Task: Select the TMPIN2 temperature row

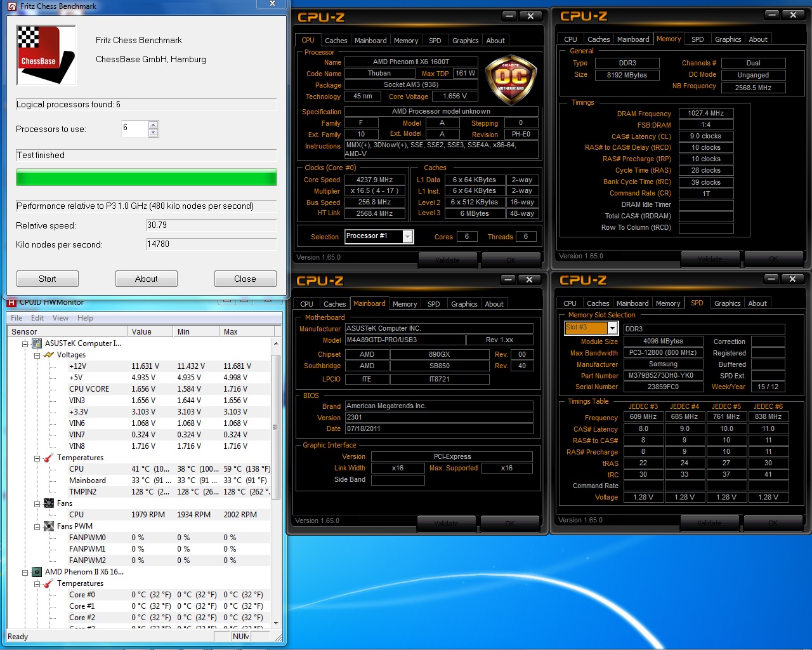Action: pos(169,492)
